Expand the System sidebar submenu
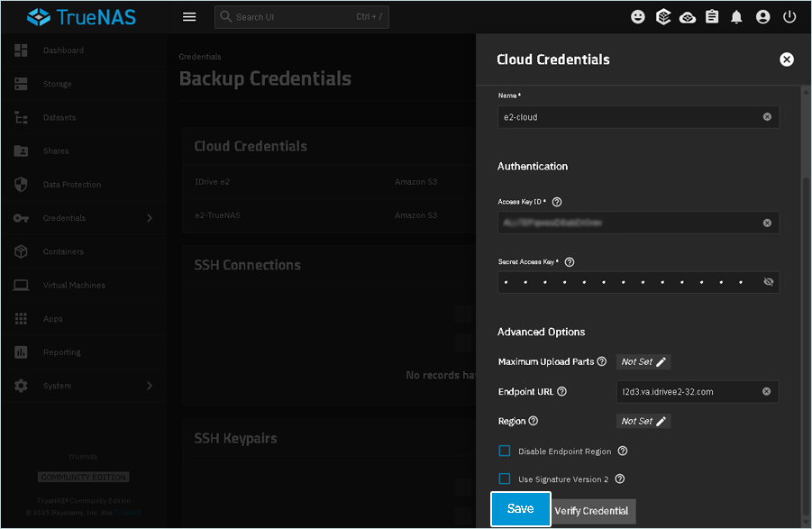812x529 pixels. tap(150, 386)
